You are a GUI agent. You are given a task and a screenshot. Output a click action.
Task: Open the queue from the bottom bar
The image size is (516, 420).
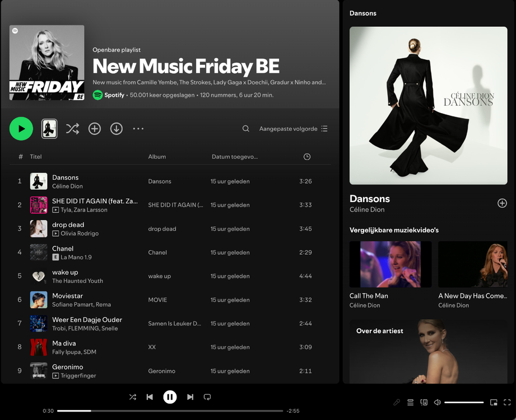pyautogui.click(x=410, y=402)
